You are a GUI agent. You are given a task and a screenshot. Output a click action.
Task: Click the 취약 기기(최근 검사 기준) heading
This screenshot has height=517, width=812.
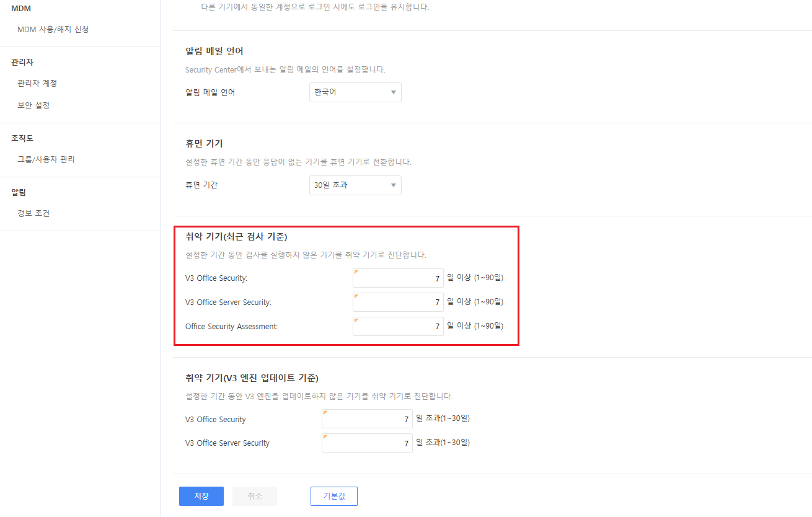coord(236,236)
